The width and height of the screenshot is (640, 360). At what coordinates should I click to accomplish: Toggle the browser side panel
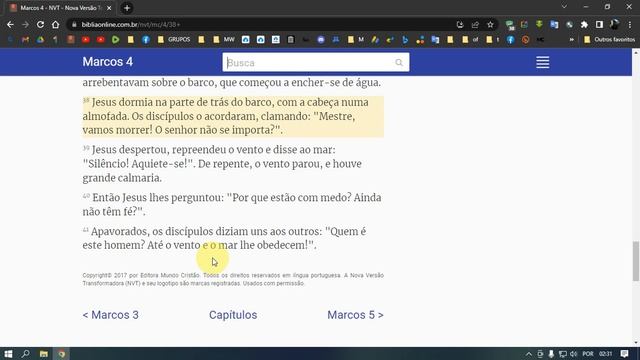pos(599,24)
